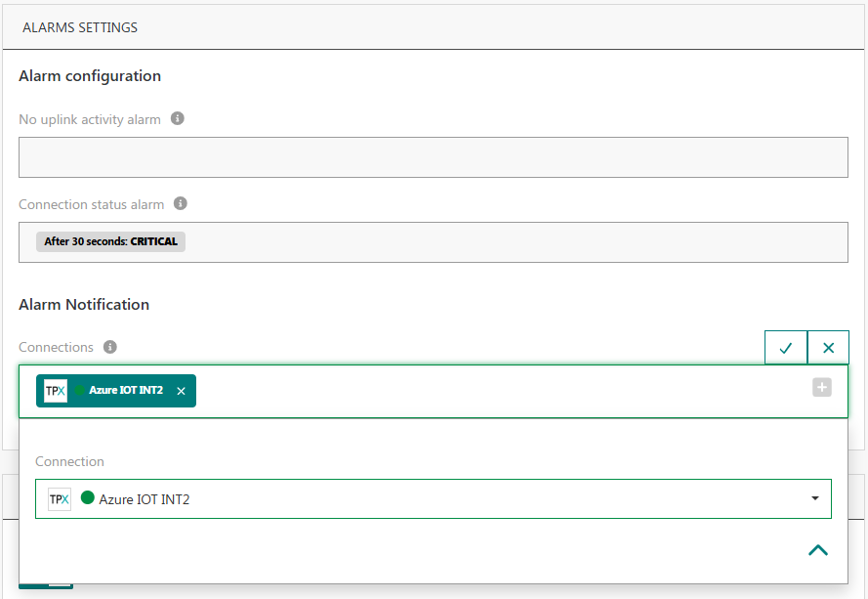Click the ALARMS SETTINGS section header
Image resolution: width=868 pixels, height=599 pixels.
(80, 27)
